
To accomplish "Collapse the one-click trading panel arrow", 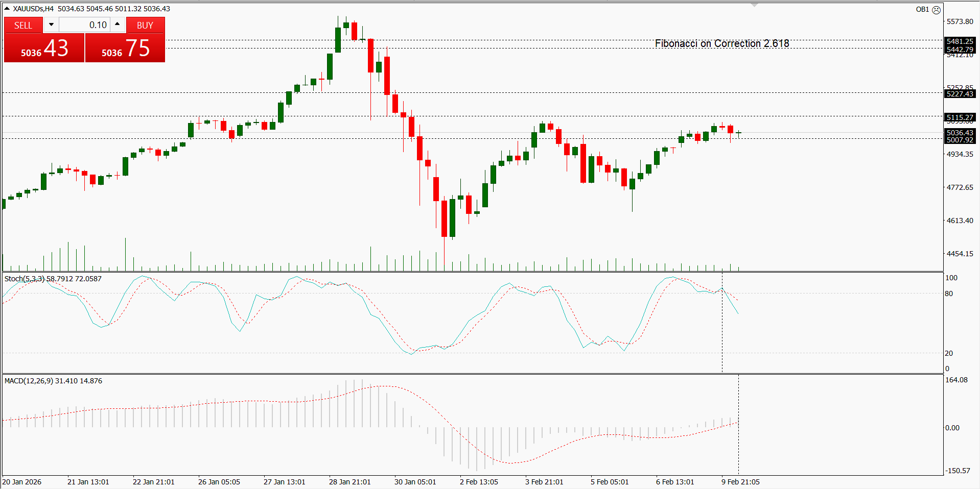I will (x=7, y=9).
